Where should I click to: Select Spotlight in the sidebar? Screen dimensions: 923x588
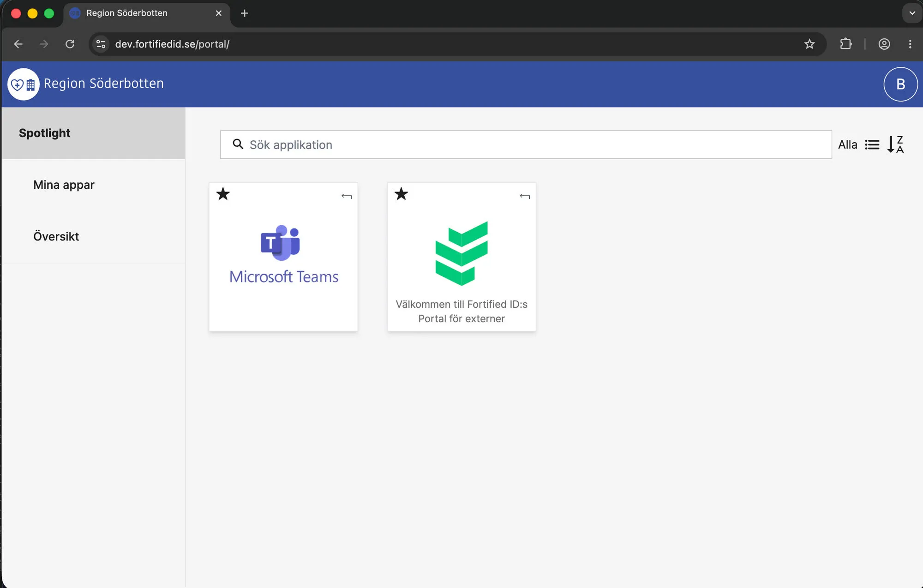click(93, 133)
